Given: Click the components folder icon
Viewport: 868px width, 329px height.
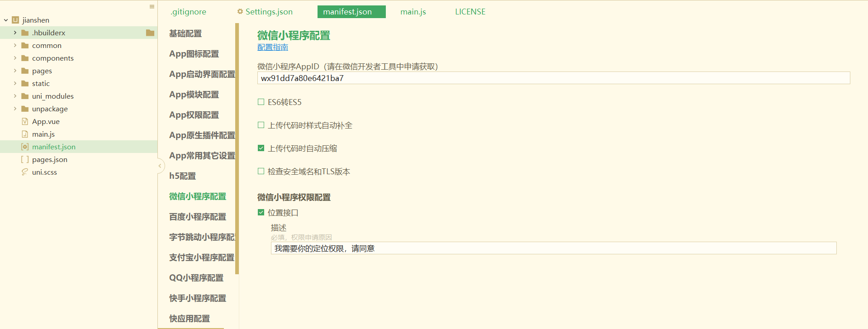Looking at the screenshot, I should [25, 58].
